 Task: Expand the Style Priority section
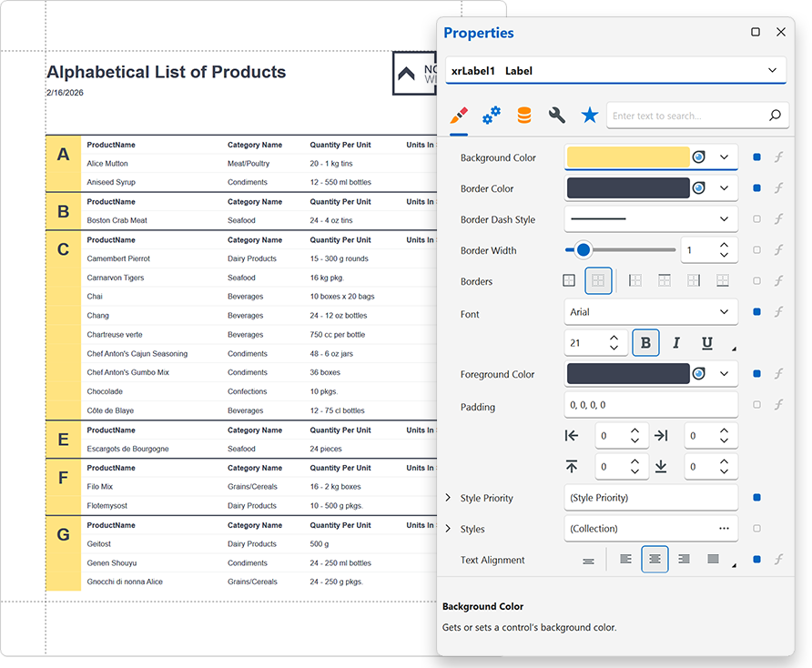pos(447,498)
